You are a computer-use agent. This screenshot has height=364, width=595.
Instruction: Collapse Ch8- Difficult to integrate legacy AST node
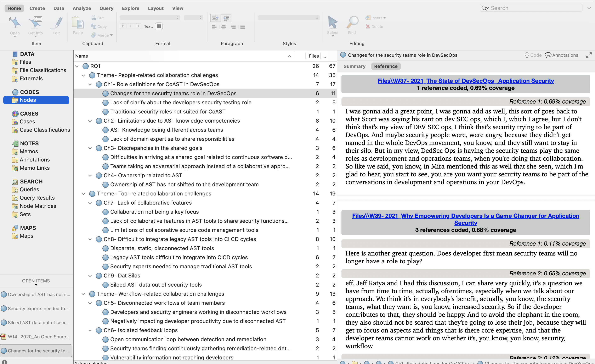(x=90, y=239)
